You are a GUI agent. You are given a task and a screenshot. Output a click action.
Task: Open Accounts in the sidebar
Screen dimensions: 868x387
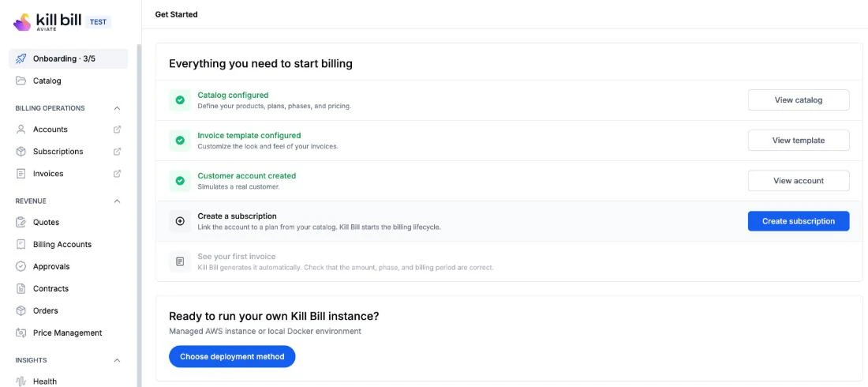click(x=68, y=130)
